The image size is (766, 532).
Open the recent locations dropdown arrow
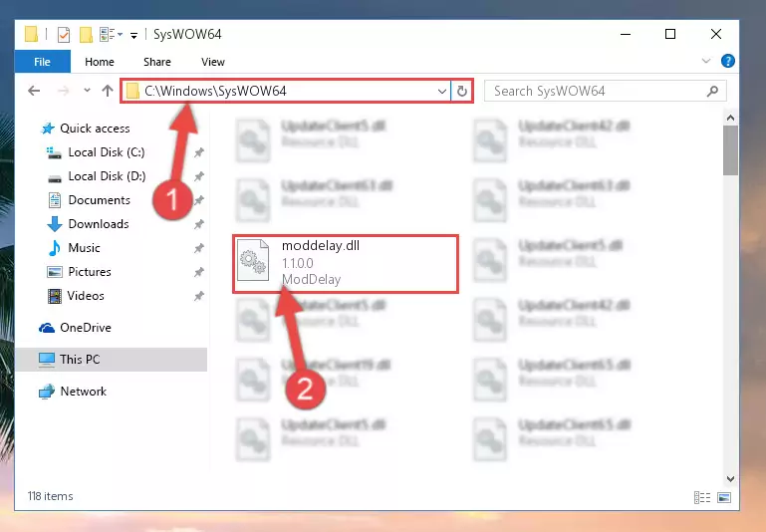click(x=87, y=91)
